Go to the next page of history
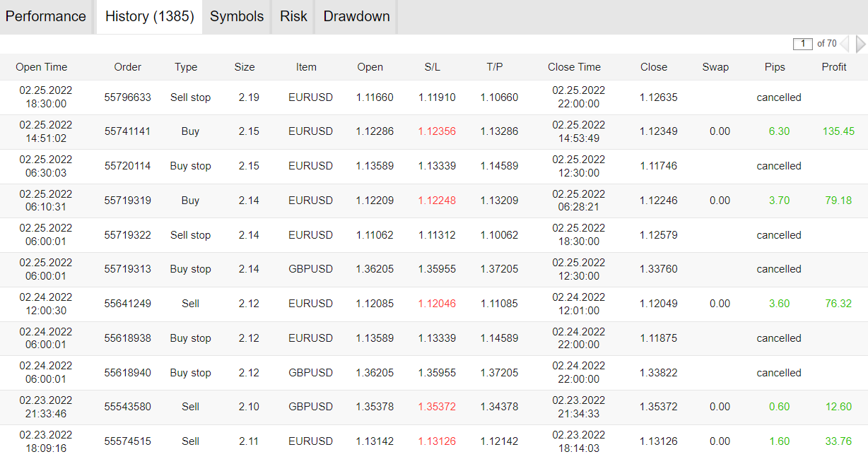This screenshot has width=868, height=459. (861, 43)
